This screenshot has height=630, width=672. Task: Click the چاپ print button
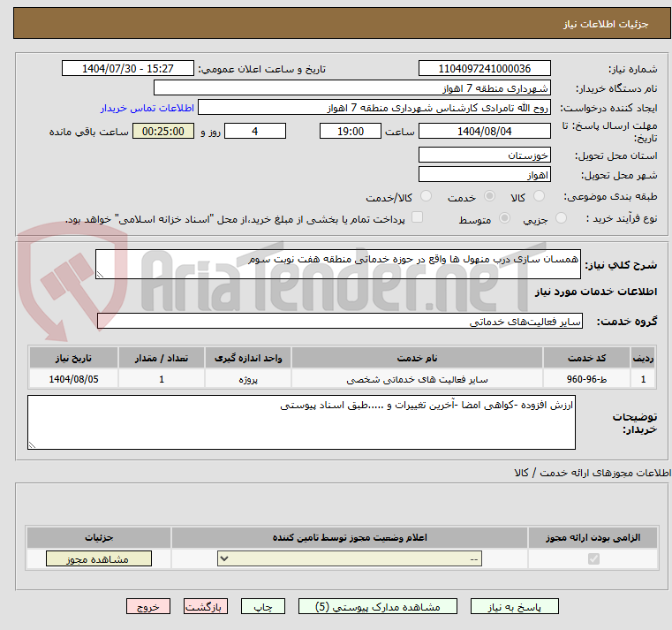(x=263, y=606)
